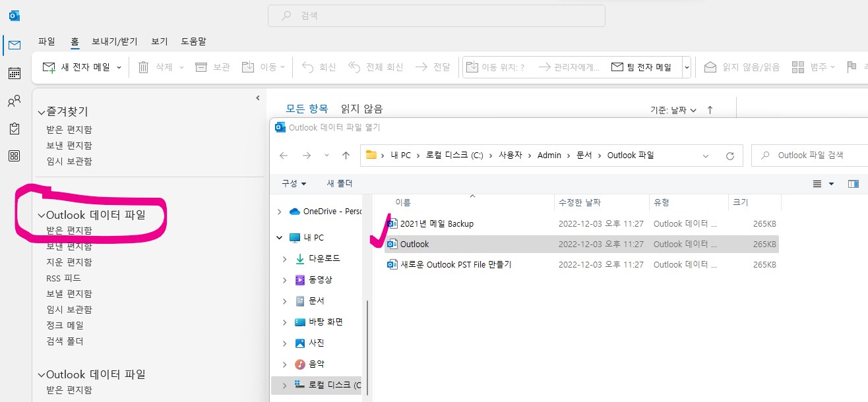The image size is (868, 402).
Task: Switch to the 보내기/받기 ribbon tab
Action: point(114,41)
